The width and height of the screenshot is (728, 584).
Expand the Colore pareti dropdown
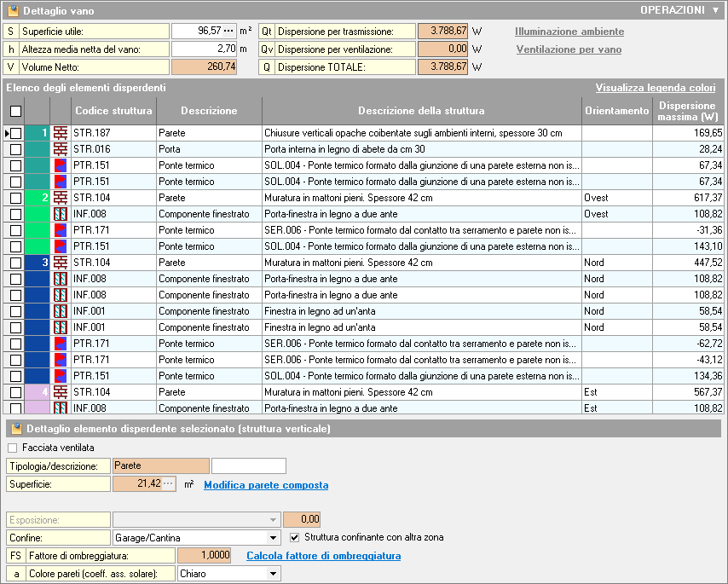pos(273,574)
